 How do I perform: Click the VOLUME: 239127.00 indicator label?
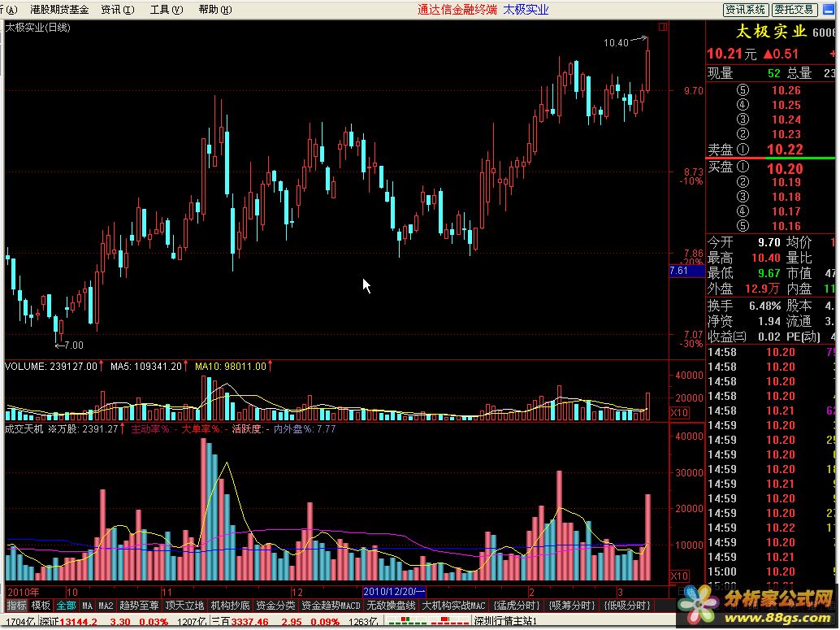51,366
